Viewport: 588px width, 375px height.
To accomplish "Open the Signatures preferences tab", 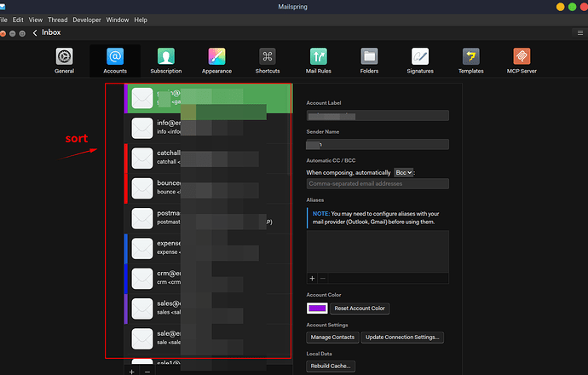I will (420, 61).
